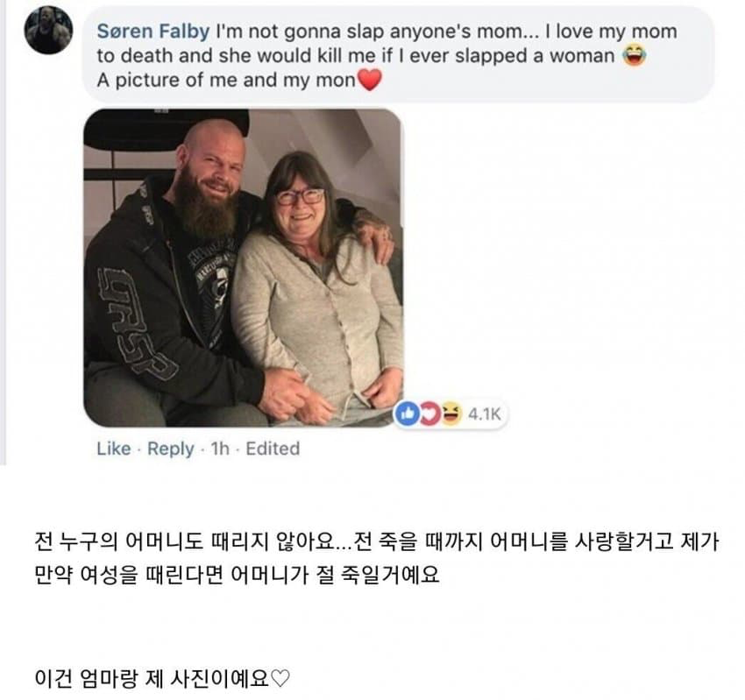Image resolution: width=745 pixels, height=700 pixels.
Task: Click the Korean line '이건 엄마랑 제 사진이에요'
Action: coord(152,678)
